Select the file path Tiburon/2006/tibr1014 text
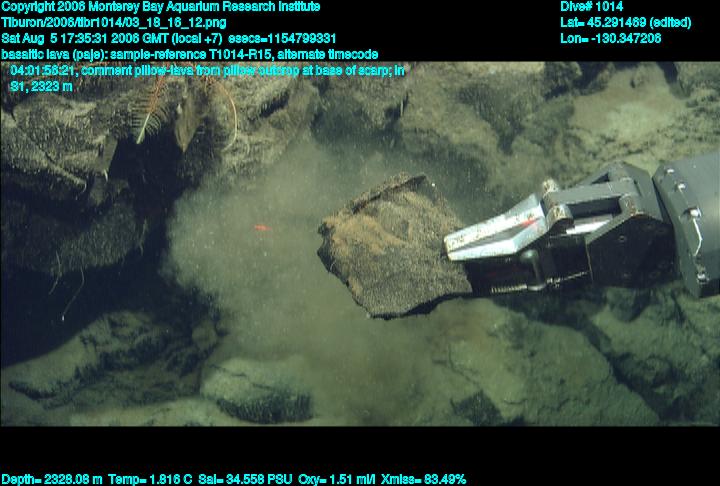720x486 pixels. pos(113,23)
